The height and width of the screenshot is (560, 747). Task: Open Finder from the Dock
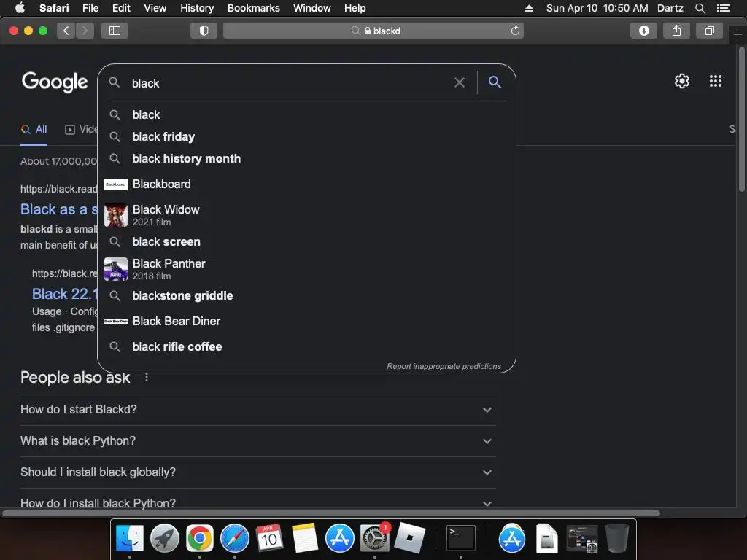coord(130,539)
